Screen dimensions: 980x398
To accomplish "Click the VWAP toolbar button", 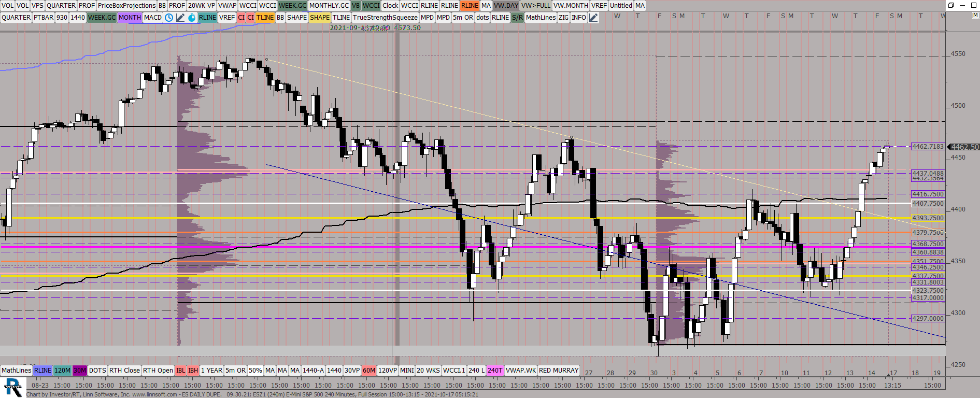I will coord(227,6).
